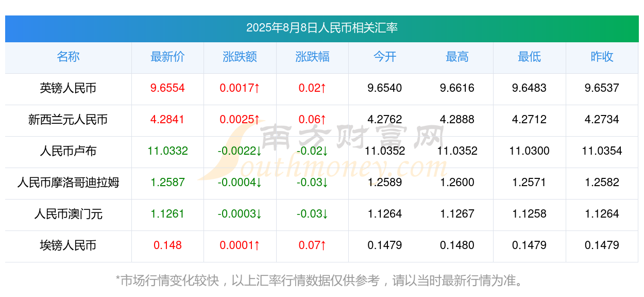Image resolution: width=644 pixels, height=297 pixels.
Task: Click high value 9.6616
Action: click(x=457, y=88)
